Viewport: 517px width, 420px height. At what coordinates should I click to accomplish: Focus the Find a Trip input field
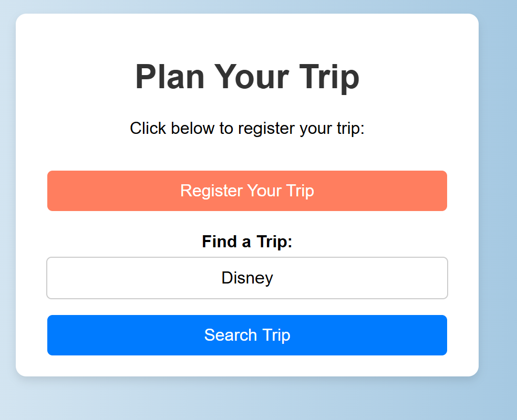tap(247, 278)
